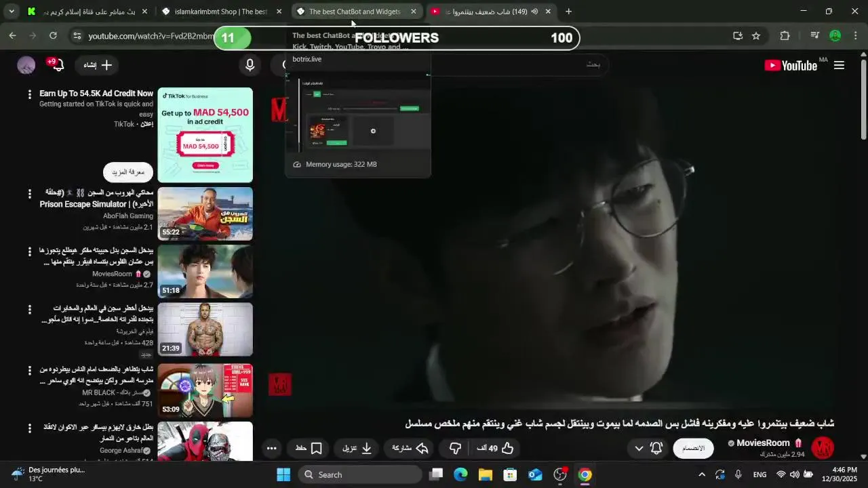Bookmark this page with the star icon
868x488 pixels.
coord(756,36)
